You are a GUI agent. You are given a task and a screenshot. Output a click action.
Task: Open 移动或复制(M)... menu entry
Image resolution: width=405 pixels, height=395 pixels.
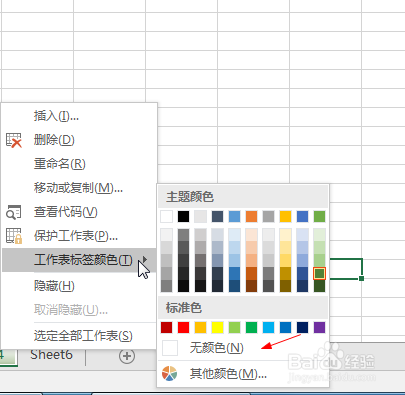(x=78, y=188)
